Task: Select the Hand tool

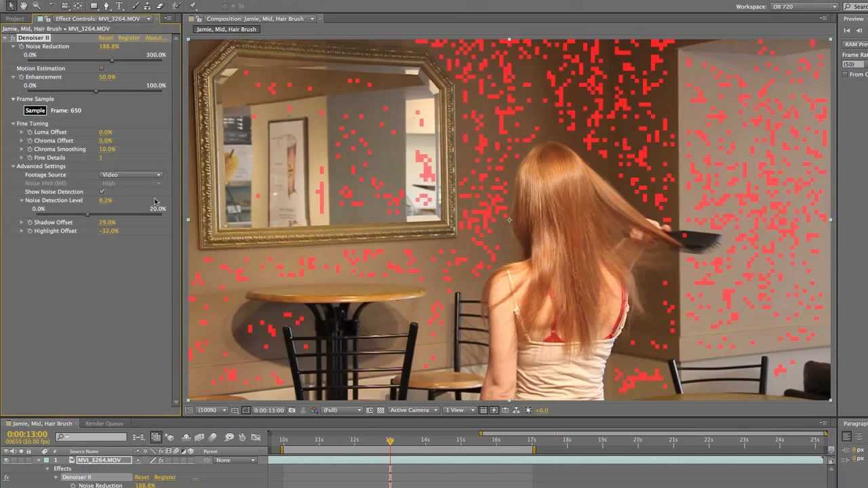Action: (24, 5)
